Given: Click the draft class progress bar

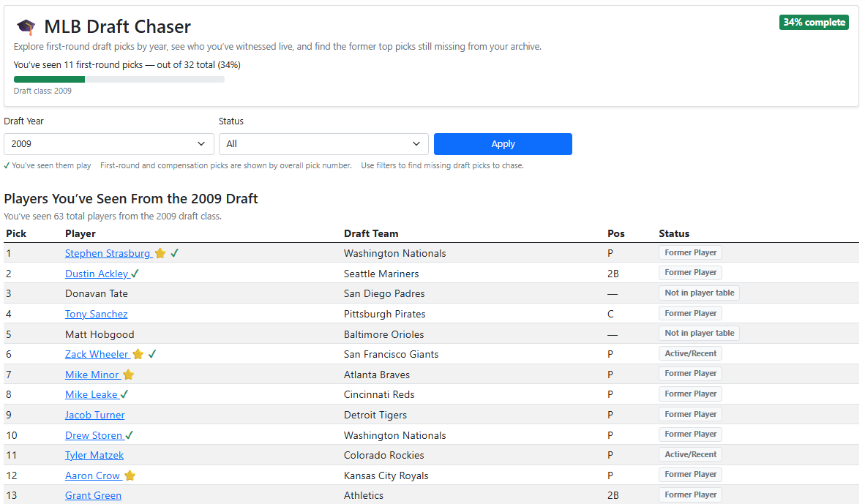Looking at the screenshot, I should pos(119,80).
